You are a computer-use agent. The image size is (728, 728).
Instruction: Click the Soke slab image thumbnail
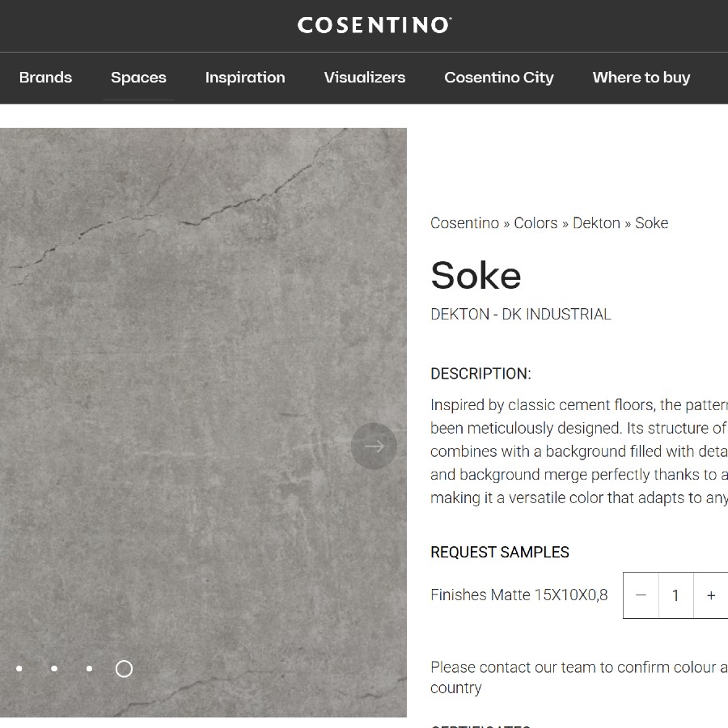click(203, 364)
